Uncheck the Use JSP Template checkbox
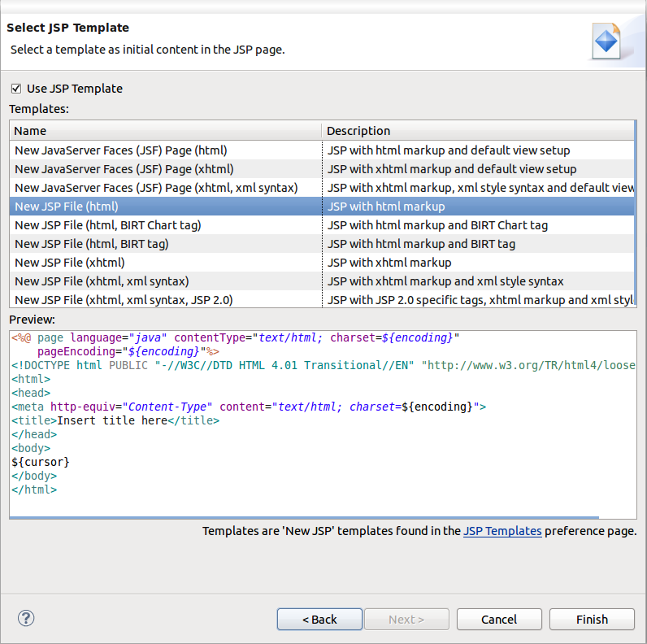Screen dimensions: 647x644 tap(16, 89)
